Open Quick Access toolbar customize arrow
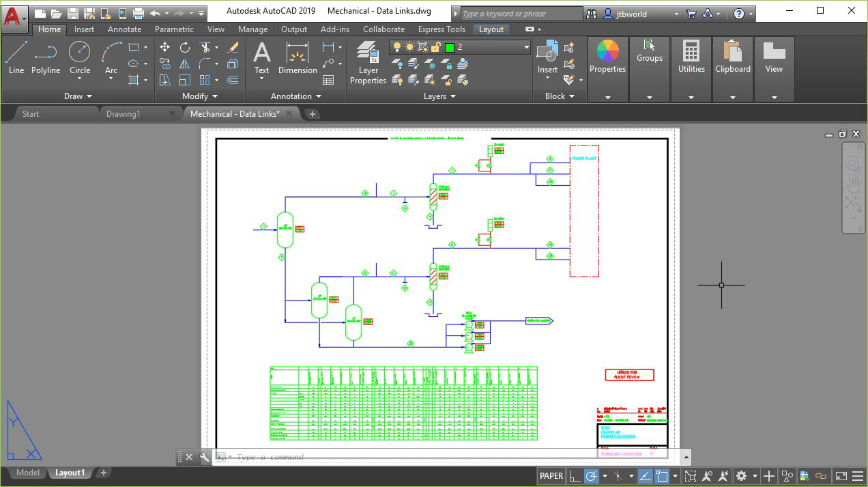 (x=202, y=13)
